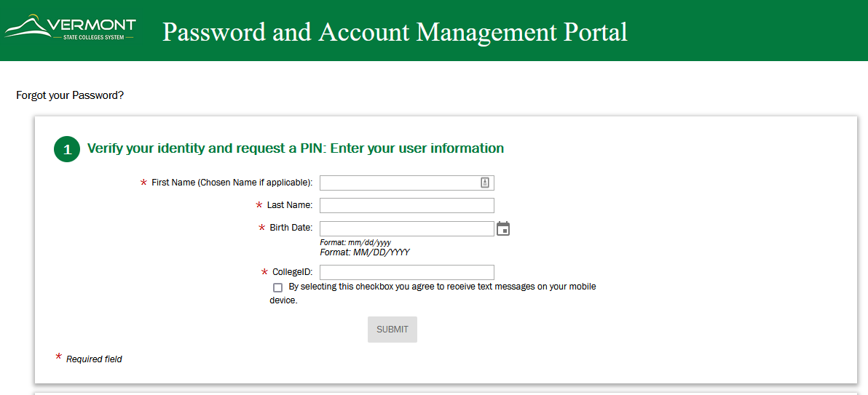Click the 'Verify your identity and request a PIN' heading
Screen dimensions: 868x395
(295, 148)
